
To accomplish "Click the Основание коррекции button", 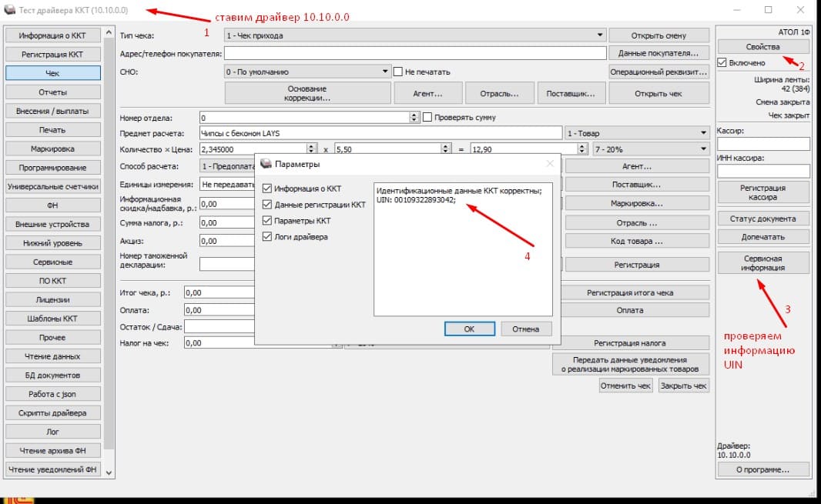I will [307, 93].
